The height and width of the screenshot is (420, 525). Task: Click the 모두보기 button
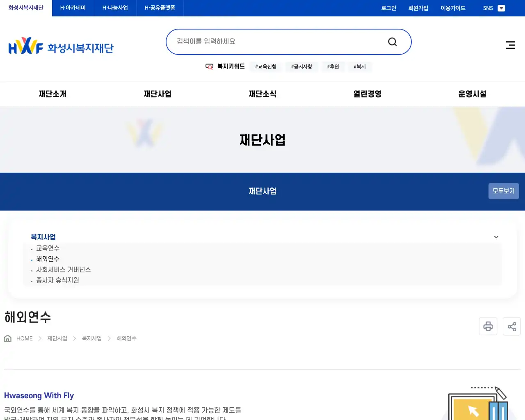503,191
